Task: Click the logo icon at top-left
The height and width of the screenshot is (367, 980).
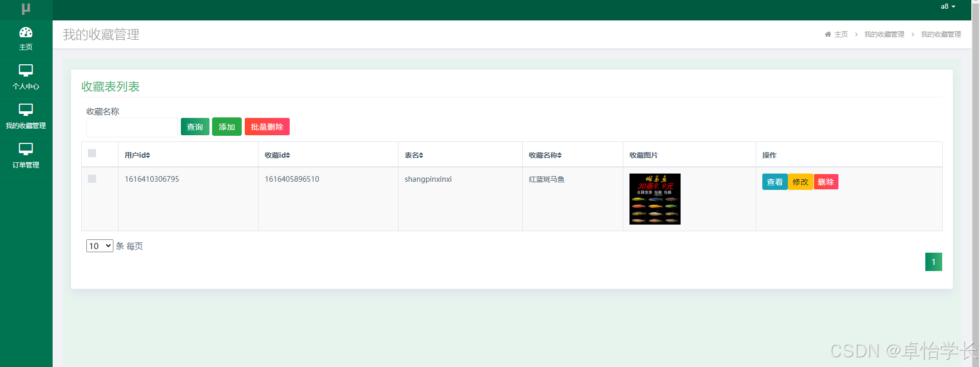Action: tap(26, 9)
